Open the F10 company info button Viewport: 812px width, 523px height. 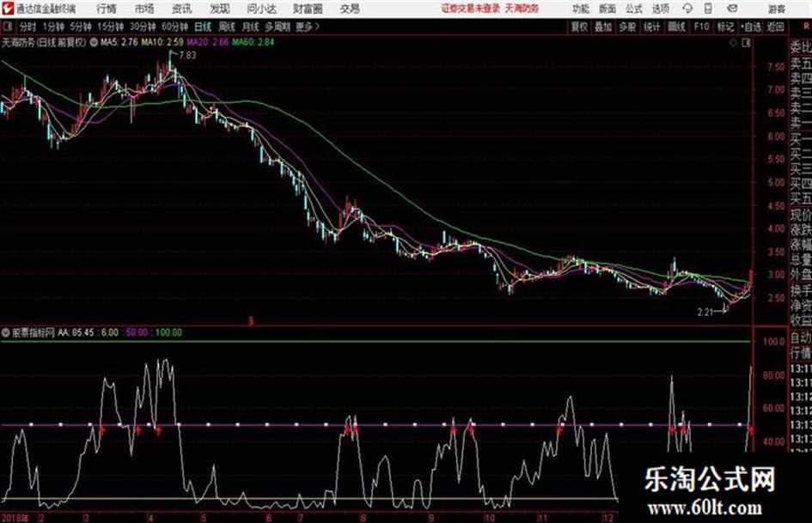click(x=701, y=27)
